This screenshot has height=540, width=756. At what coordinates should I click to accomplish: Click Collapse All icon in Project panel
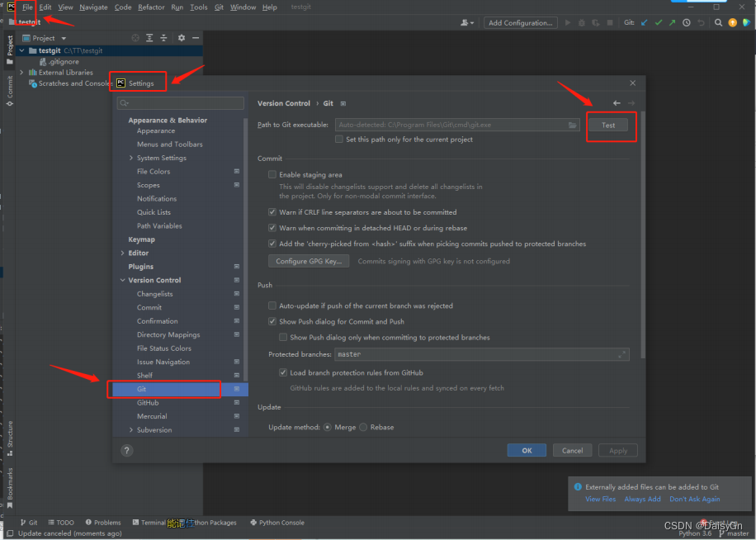[x=163, y=38]
